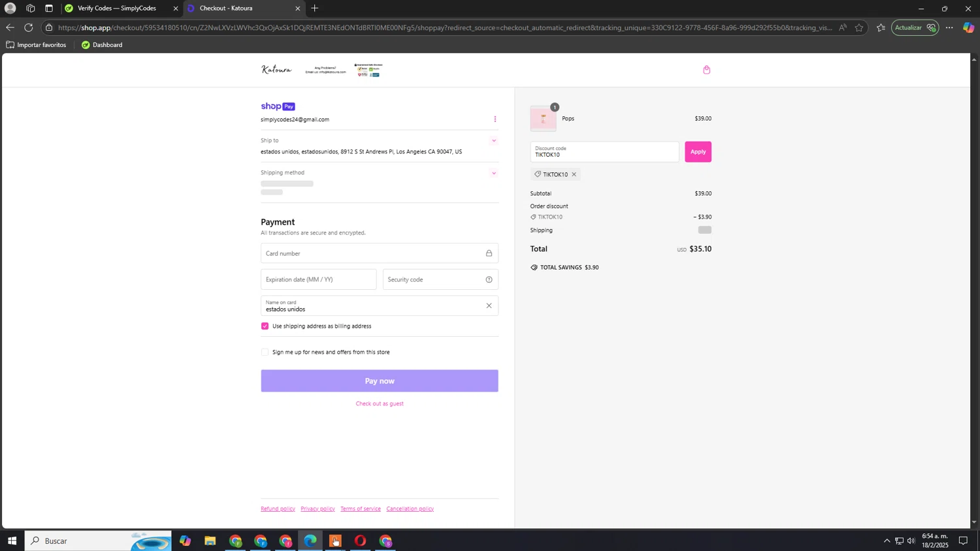The width and height of the screenshot is (980, 551).
Task: Open the Windows Start menu
Action: pyautogui.click(x=12, y=541)
